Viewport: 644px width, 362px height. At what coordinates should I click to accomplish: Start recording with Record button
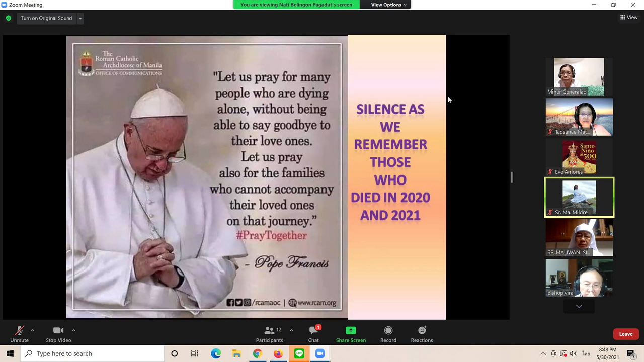pos(388,331)
